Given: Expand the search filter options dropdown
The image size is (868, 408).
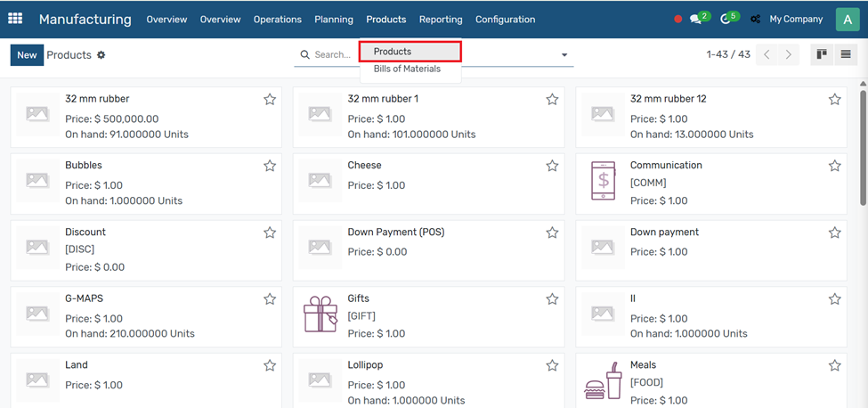Looking at the screenshot, I should click(x=564, y=55).
